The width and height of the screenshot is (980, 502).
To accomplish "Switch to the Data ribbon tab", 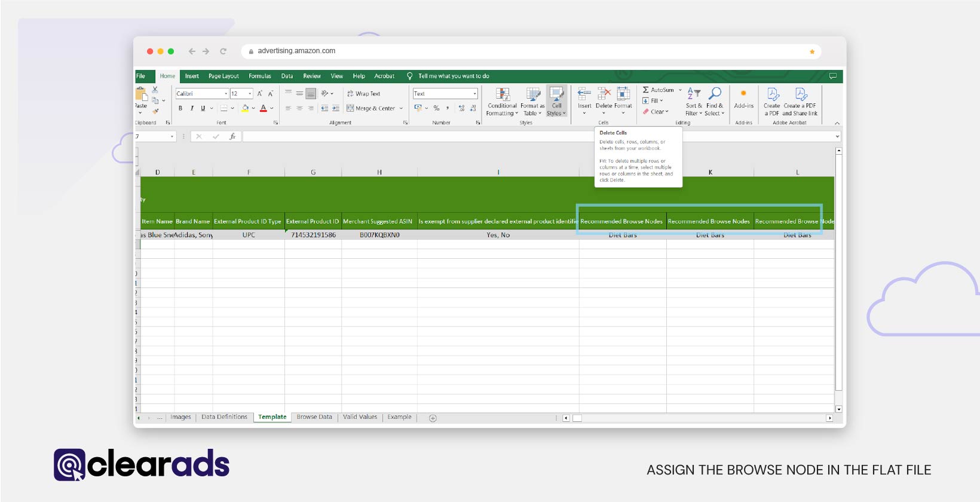I will coord(287,76).
